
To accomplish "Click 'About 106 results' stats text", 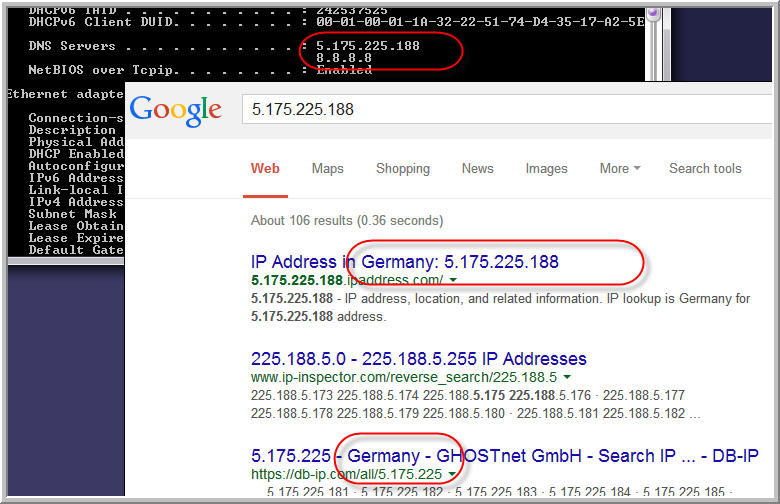I will (347, 220).
